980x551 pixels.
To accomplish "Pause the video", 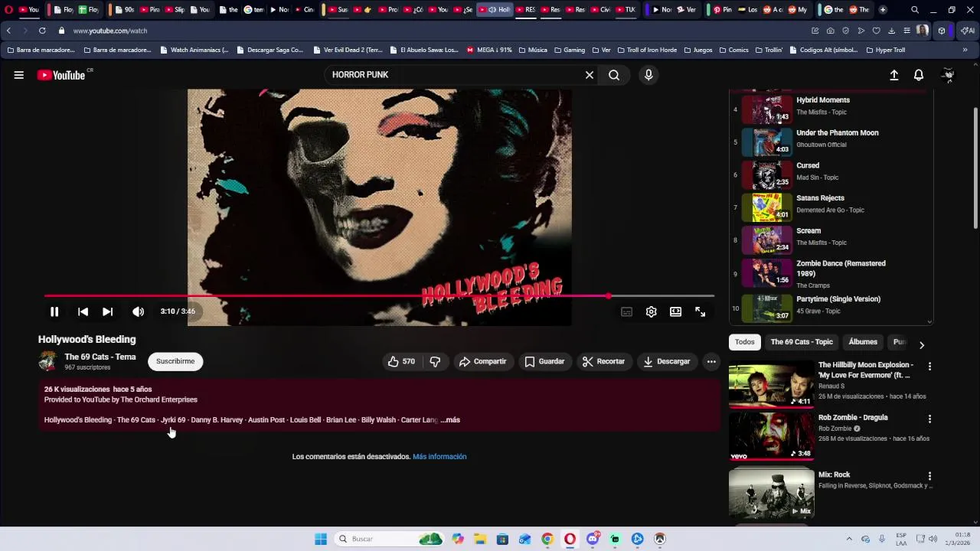I will [x=54, y=311].
